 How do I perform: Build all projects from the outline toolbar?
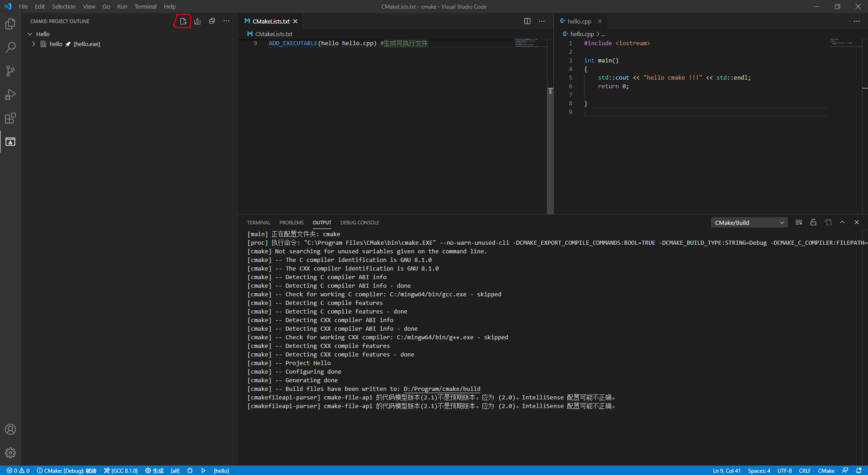point(198,21)
